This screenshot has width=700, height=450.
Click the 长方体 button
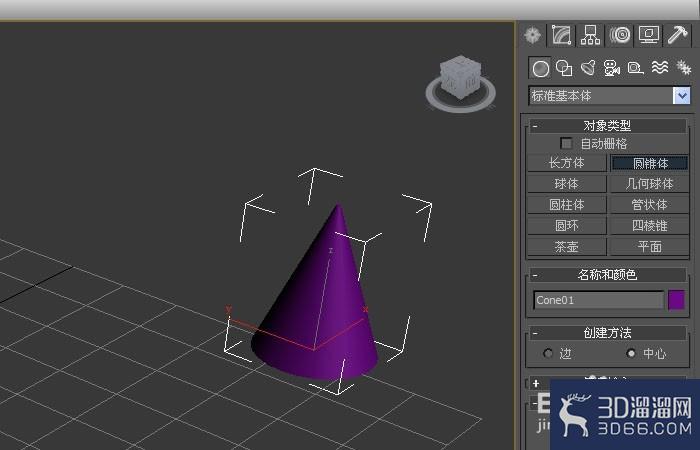pyautogui.click(x=567, y=163)
